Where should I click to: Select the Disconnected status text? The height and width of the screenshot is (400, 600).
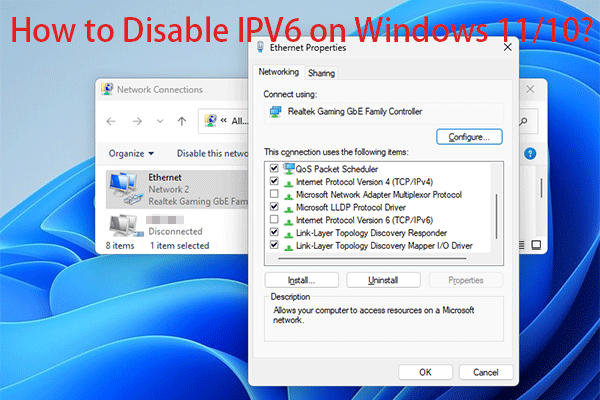tap(175, 232)
